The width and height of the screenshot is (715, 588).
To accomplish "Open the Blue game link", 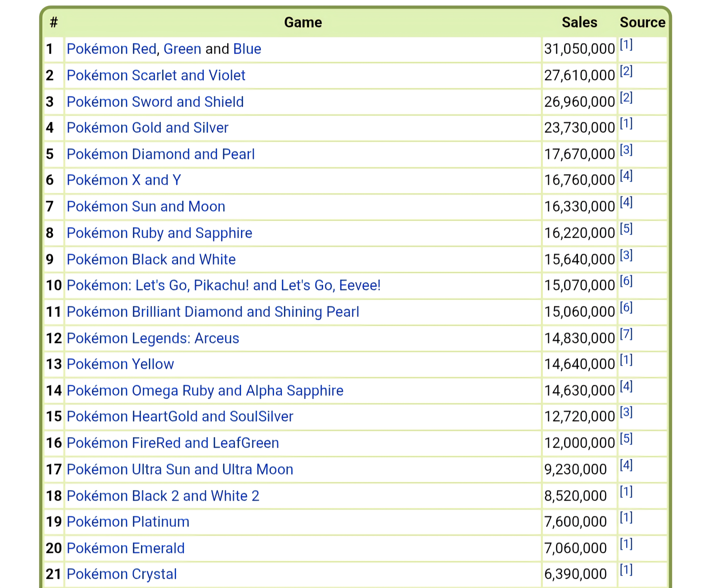I will pos(247,49).
